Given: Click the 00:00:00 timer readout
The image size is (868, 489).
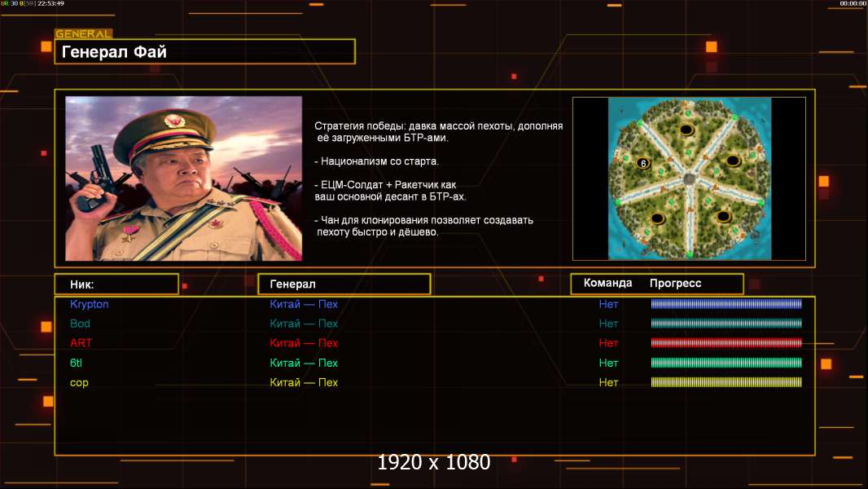Looking at the screenshot, I should click(853, 3).
